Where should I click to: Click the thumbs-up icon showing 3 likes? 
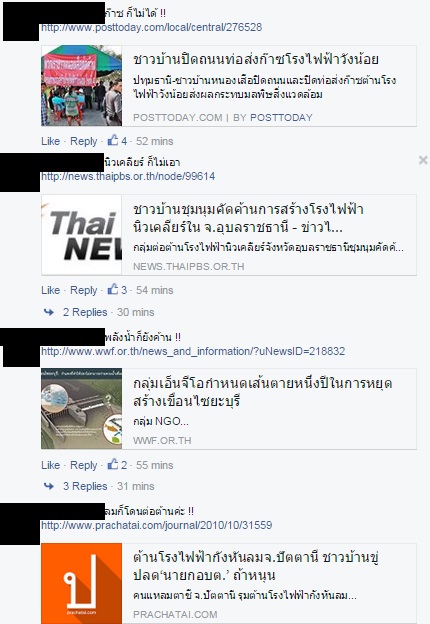(x=113, y=289)
